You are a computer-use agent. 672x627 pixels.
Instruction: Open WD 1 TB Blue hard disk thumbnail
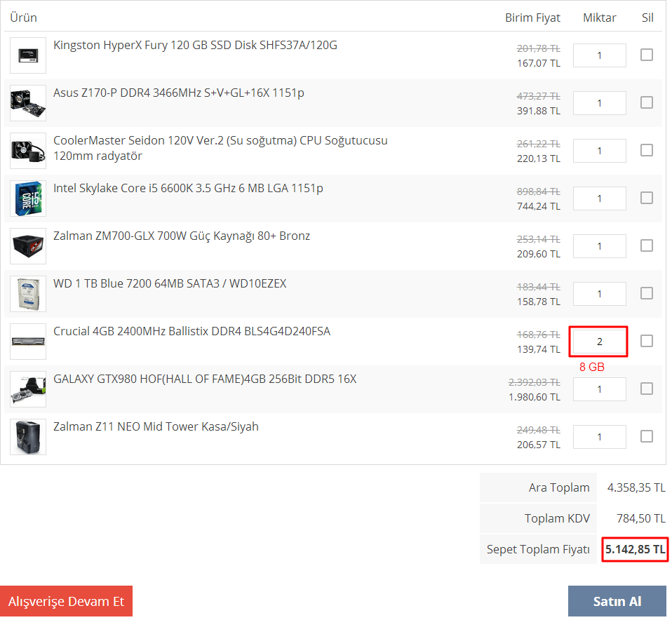pyautogui.click(x=28, y=294)
